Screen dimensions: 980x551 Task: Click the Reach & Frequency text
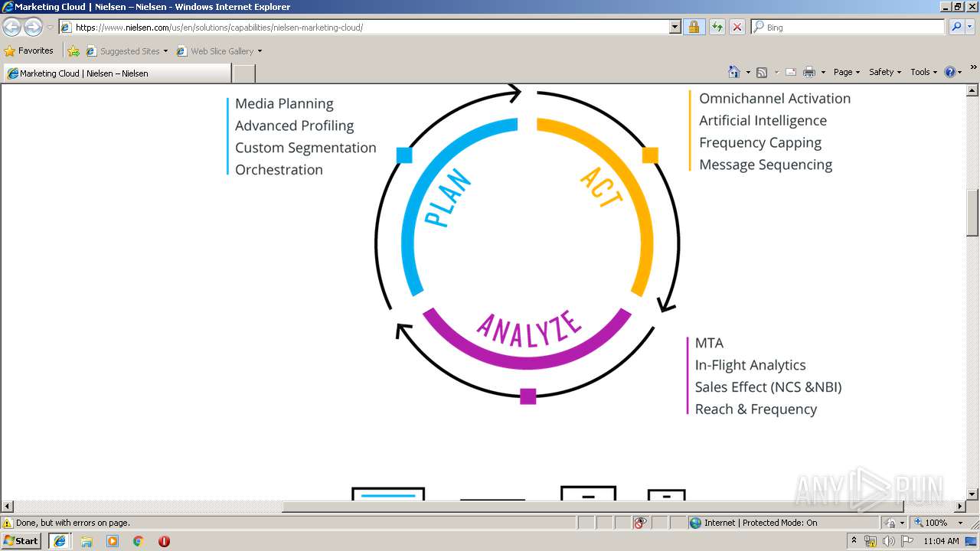756,409
